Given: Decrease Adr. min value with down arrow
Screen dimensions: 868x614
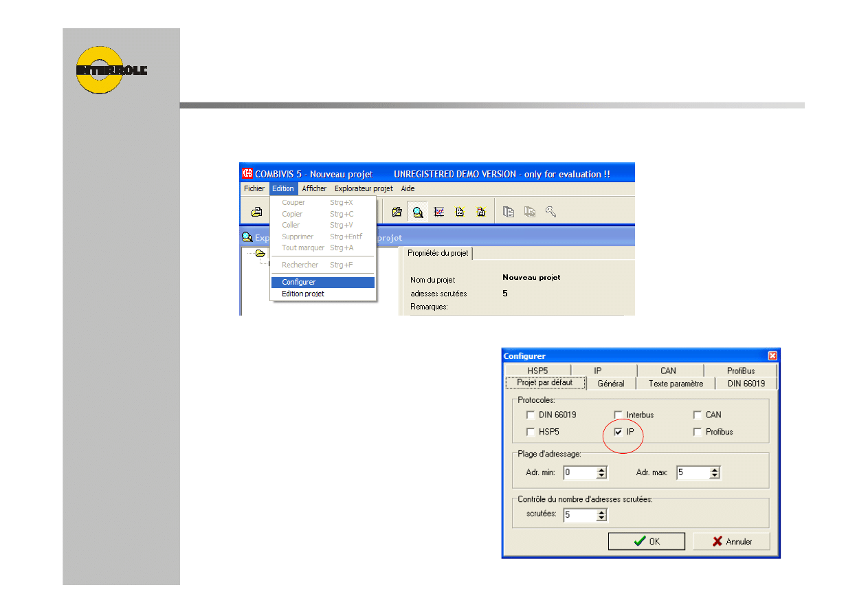Looking at the screenshot, I should coord(602,476).
